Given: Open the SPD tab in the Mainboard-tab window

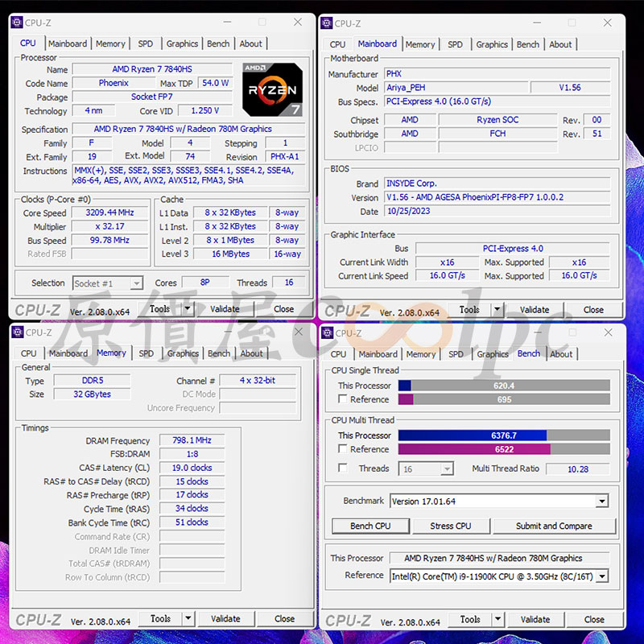Looking at the screenshot, I should (455, 44).
